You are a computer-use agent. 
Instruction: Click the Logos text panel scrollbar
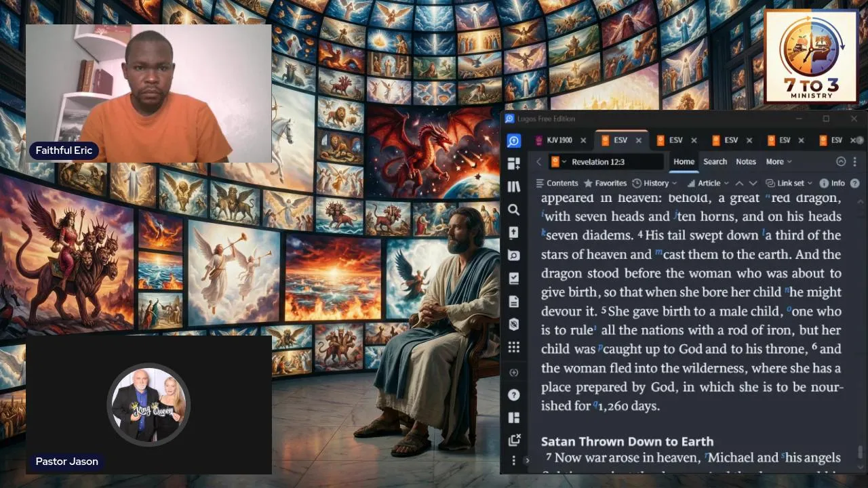(x=861, y=451)
